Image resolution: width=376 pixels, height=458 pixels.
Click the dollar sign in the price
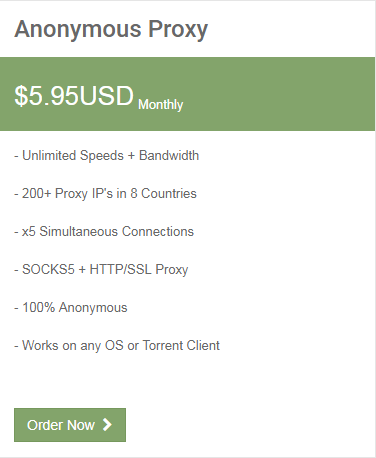click(20, 96)
